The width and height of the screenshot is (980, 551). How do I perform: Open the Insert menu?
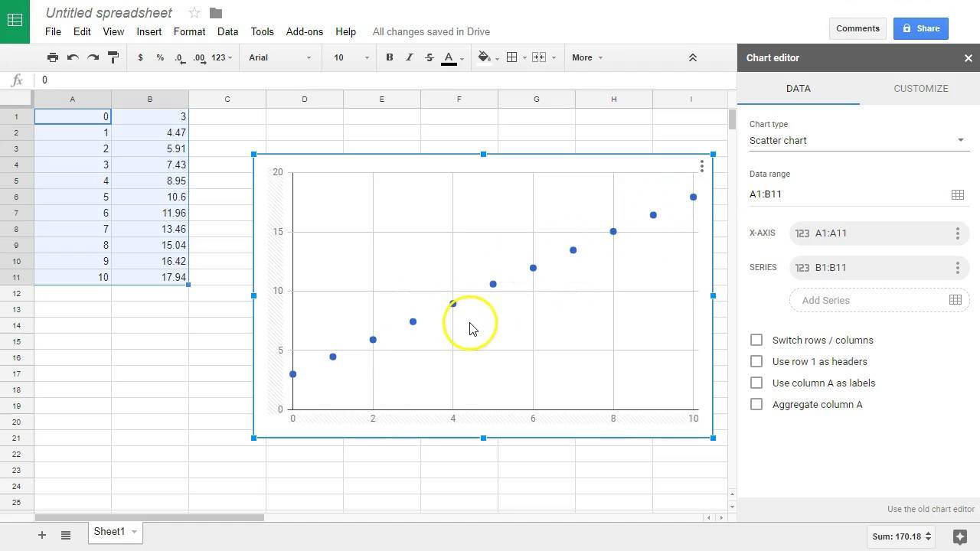pyautogui.click(x=149, y=31)
